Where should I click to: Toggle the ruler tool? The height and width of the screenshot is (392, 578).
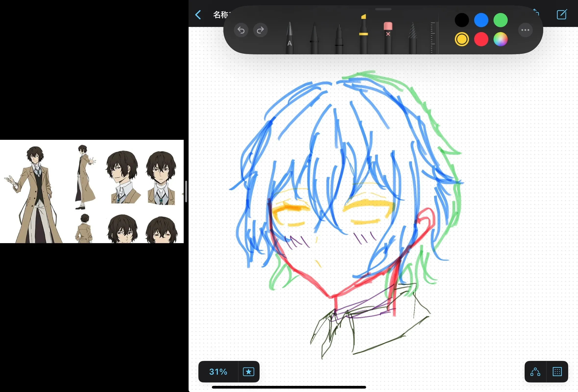[x=433, y=37]
